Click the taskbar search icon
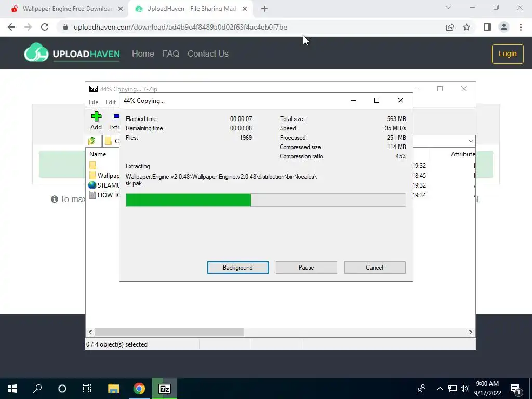The height and width of the screenshot is (399, 532). [37, 389]
